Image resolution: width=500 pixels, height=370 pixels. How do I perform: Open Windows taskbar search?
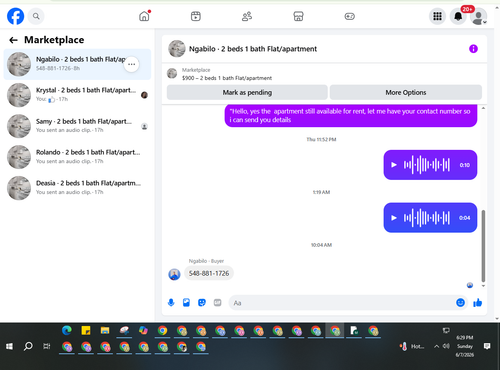coord(28,347)
